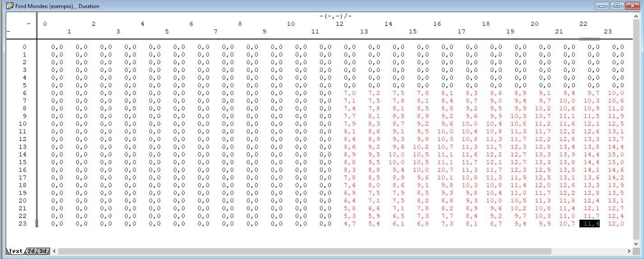644x259 pixels.
Task: Select cell 4,7 in row 23
Action: (350, 224)
